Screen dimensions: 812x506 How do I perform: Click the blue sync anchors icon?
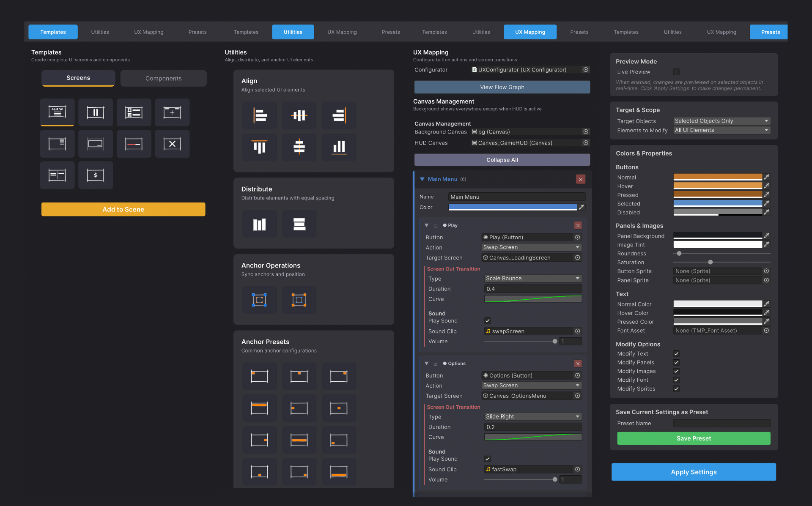coord(260,300)
